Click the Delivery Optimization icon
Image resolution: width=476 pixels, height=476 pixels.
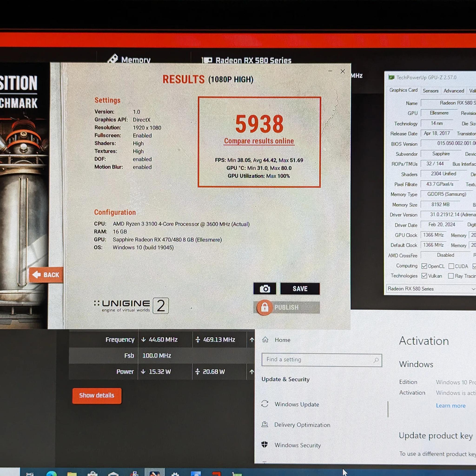265,424
